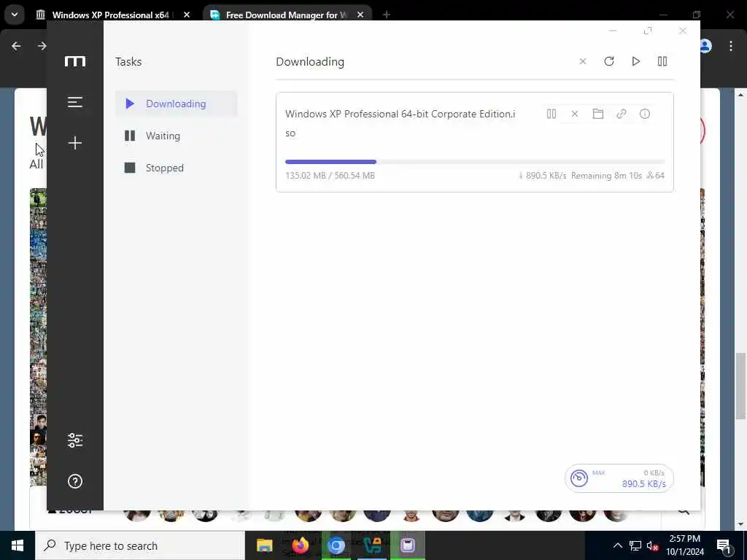Open Chrome from the taskbar

click(336, 545)
